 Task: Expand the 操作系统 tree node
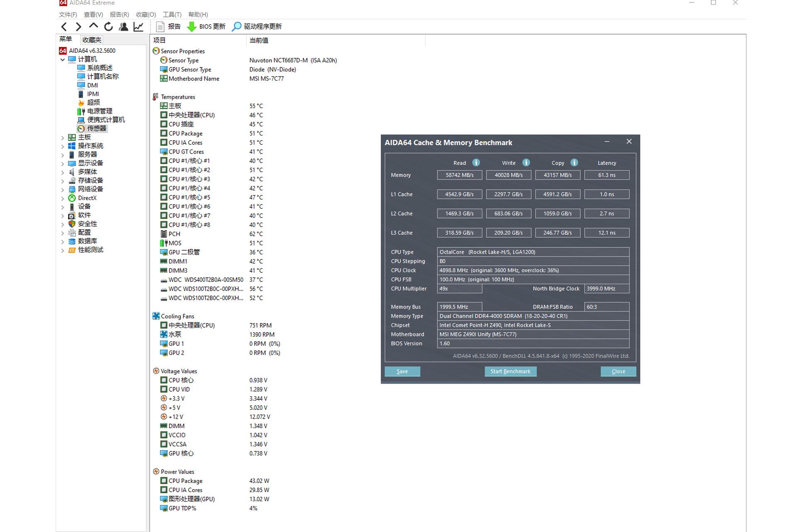[x=62, y=146]
